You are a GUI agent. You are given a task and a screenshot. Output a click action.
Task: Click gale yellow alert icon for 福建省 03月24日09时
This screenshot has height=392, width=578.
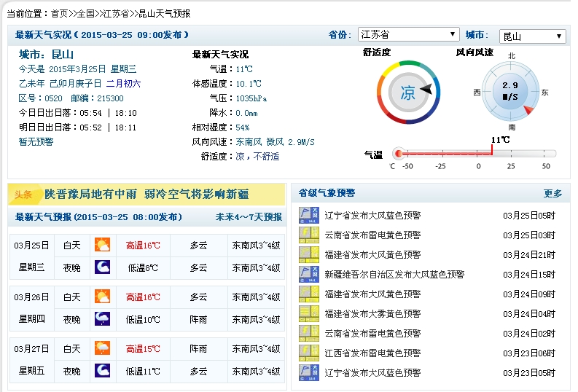point(309,294)
